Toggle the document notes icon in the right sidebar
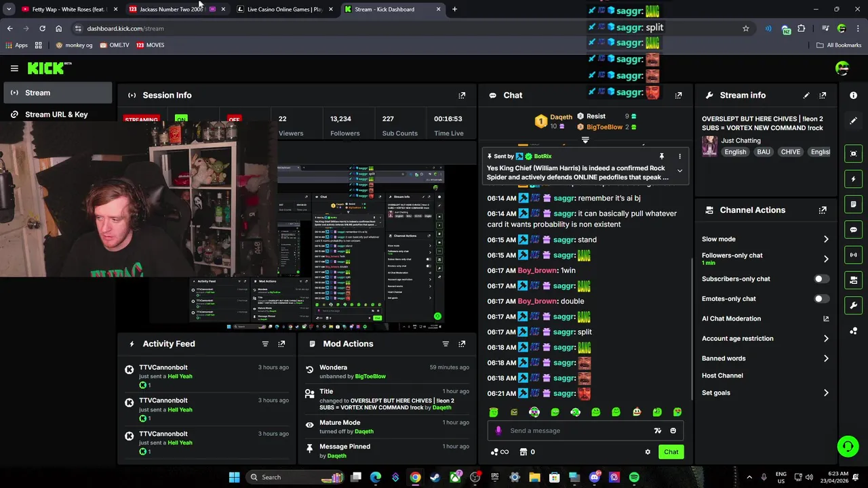This screenshot has width=868, height=488. (x=854, y=204)
